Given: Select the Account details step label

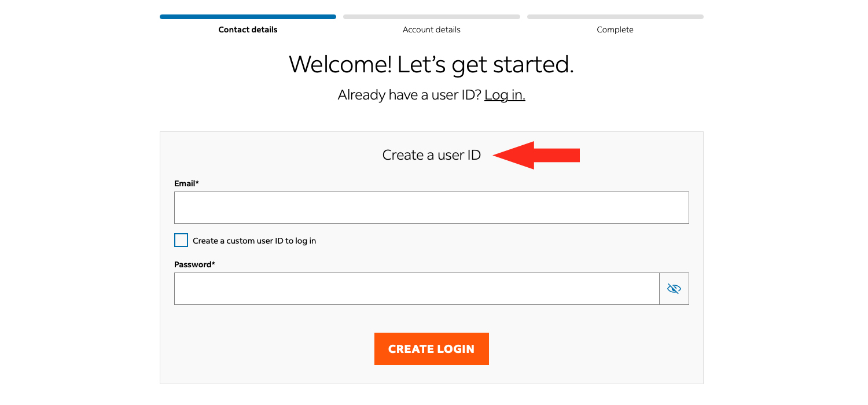Looking at the screenshot, I should click(431, 30).
